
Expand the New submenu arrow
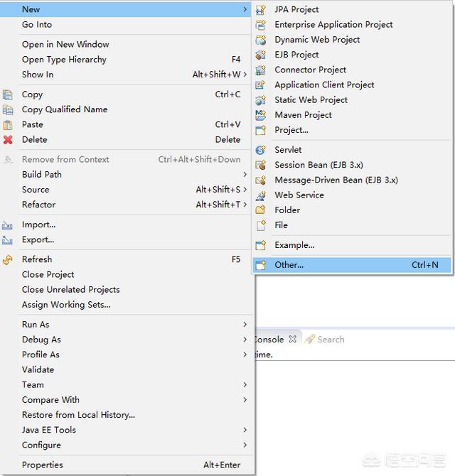245,9
